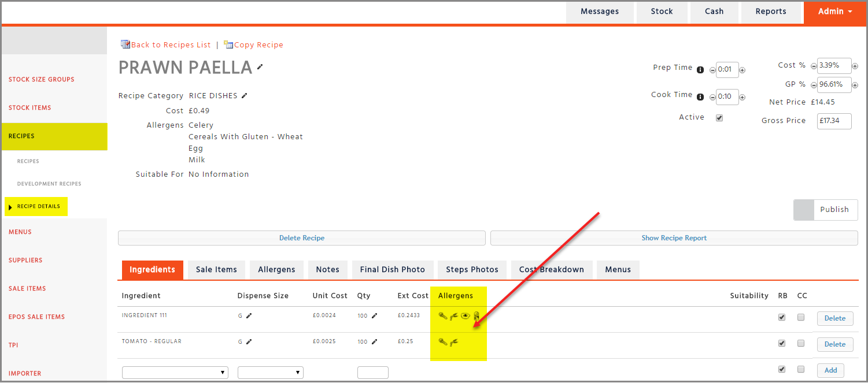The image size is (868, 383).
Task: Click the pencil icon beside Prawn Paella title
Action: point(260,67)
